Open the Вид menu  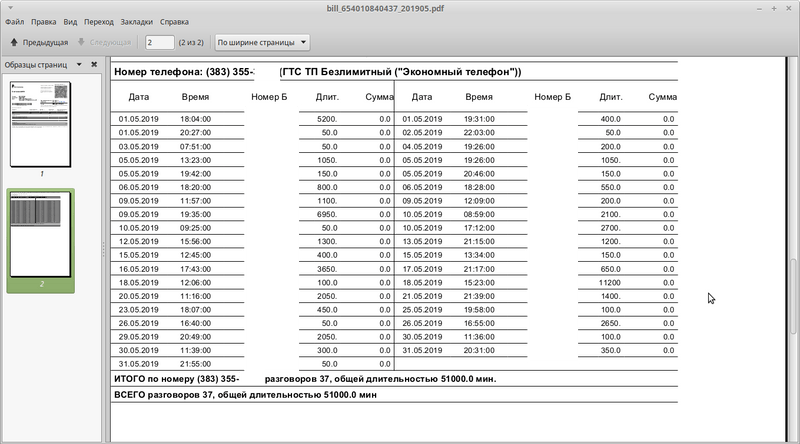click(x=70, y=22)
